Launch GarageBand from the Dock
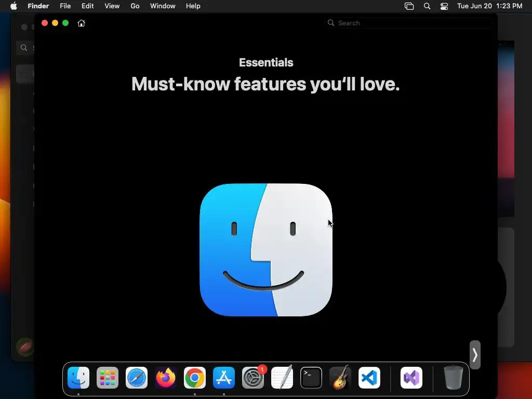The height and width of the screenshot is (399, 532). click(x=340, y=378)
